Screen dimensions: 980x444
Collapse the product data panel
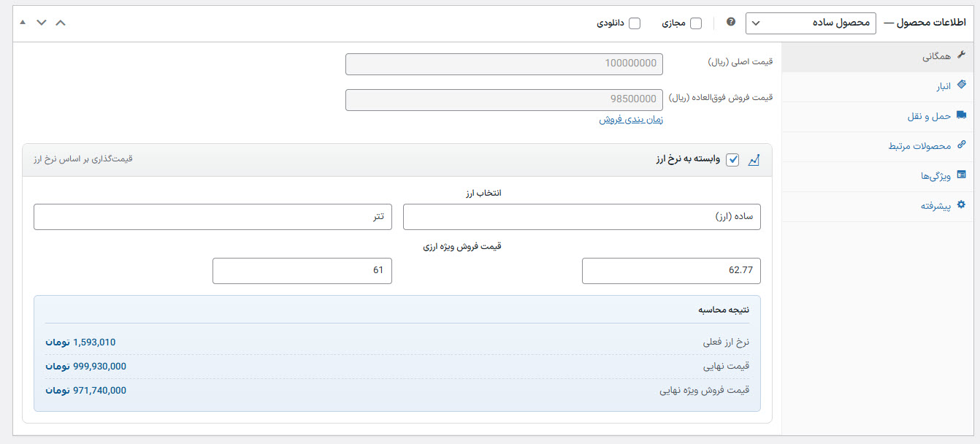(22, 23)
